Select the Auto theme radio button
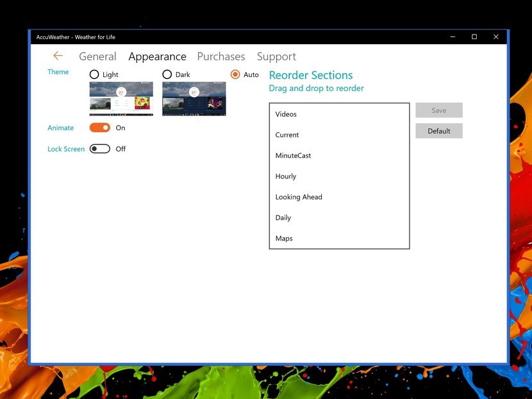Viewport: 532px width, 399px height. pyautogui.click(x=235, y=74)
